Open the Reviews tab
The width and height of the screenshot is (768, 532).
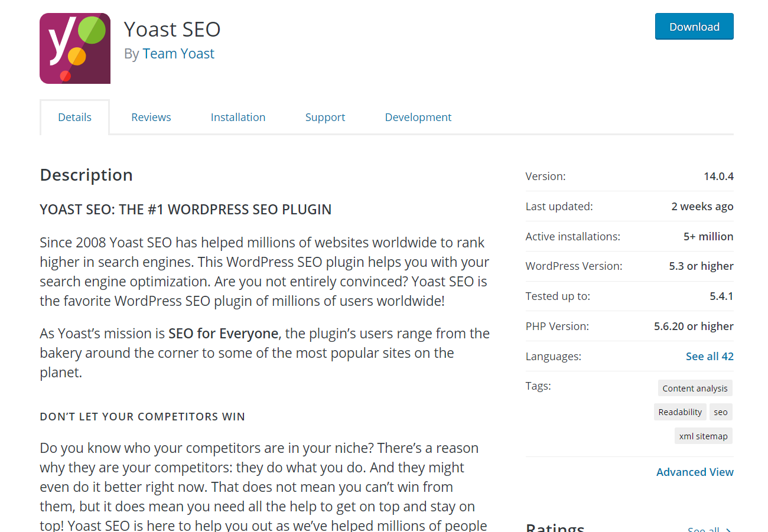(x=151, y=117)
